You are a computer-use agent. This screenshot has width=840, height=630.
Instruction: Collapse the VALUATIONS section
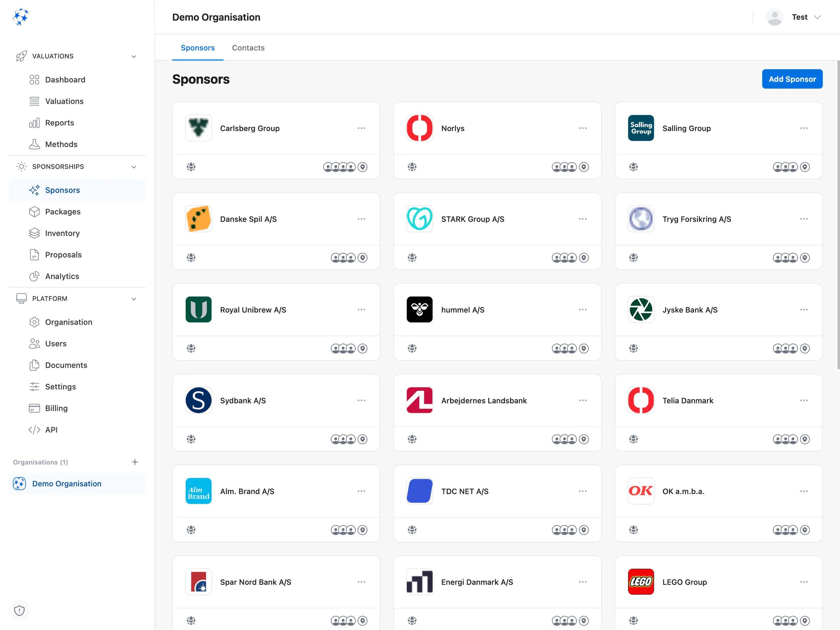click(x=134, y=56)
